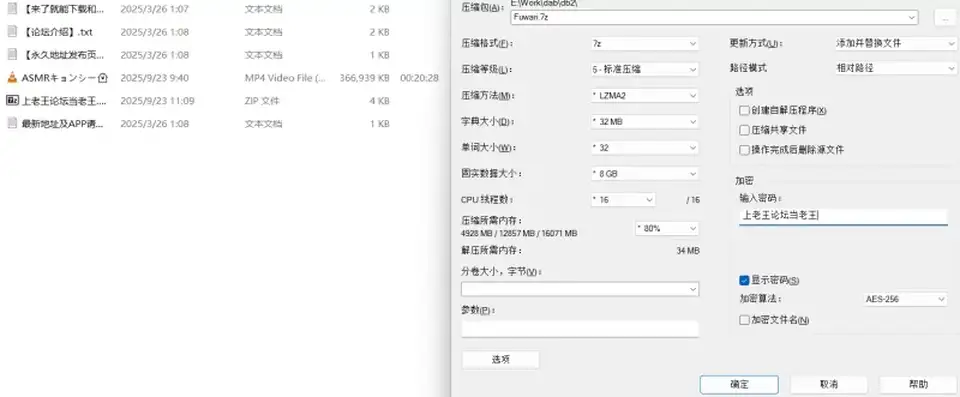Click the document icon of 【永久地址发布页… file
Viewport: 960px width, 397px height.
pyautogui.click(x=12, y=55)
